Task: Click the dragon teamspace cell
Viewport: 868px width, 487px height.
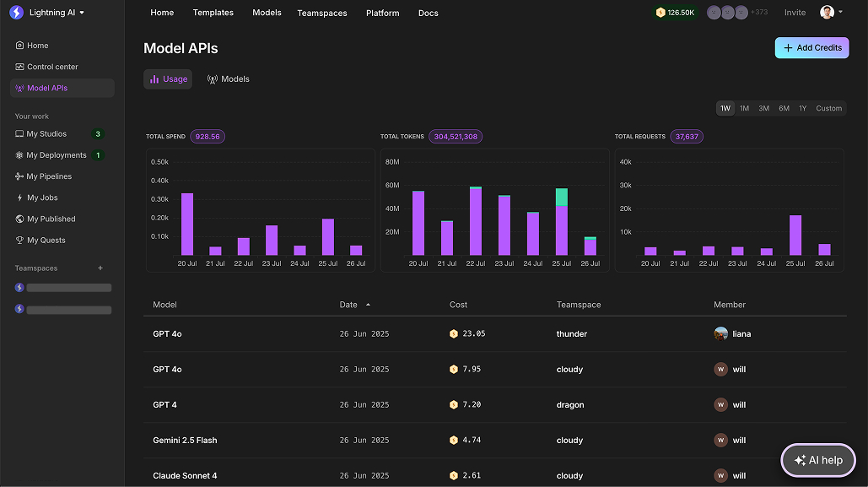Action: [x=570, y=405]
